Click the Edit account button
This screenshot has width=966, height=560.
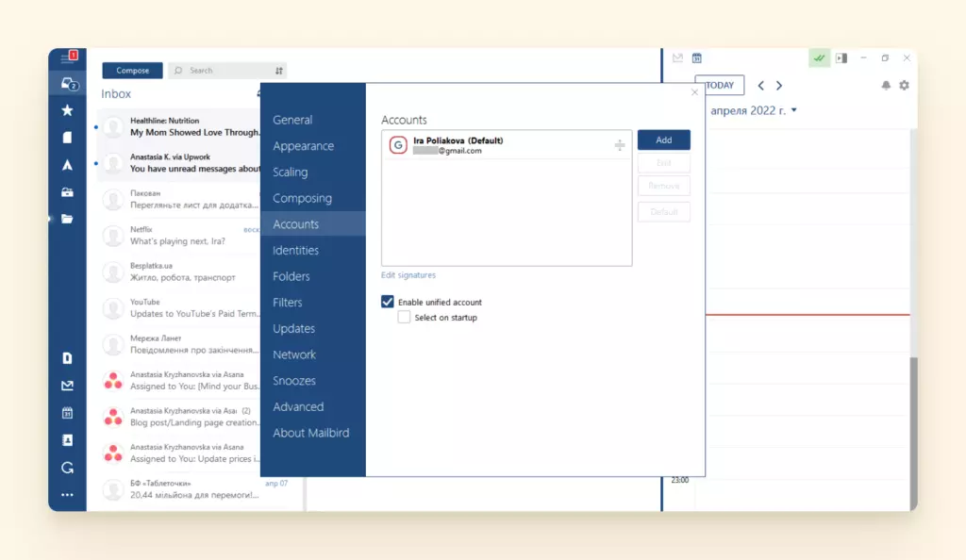click(663, 163)
